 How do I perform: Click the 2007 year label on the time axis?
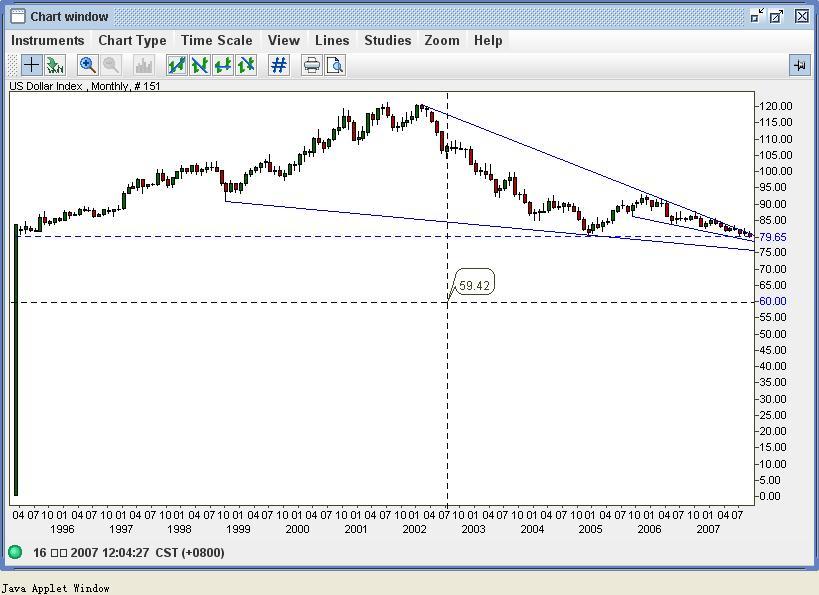point(708,529)
